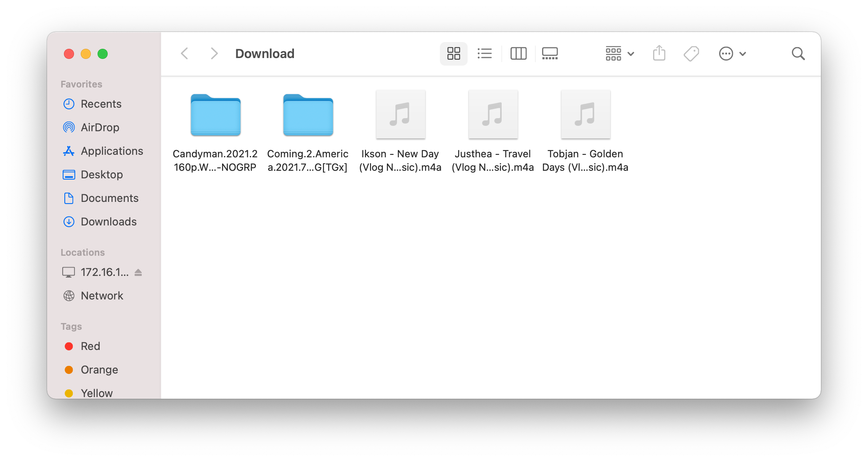Open the Candyman.2021 folder
The image size is (868, 461).
pyautogui.click(x=215, y=115)
